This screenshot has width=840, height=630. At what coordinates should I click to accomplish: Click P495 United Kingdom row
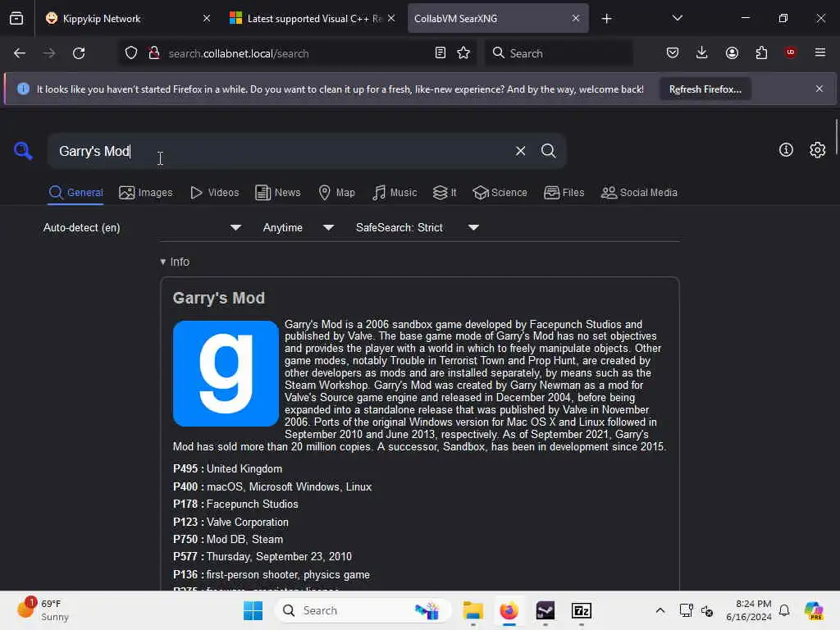click(x=228, y=468)
